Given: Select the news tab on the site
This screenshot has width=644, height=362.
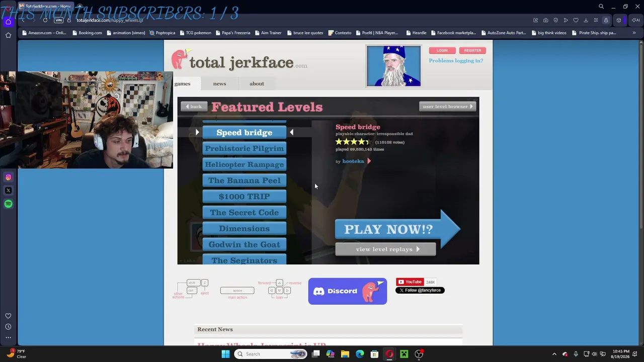Looking at the screenshot, I should [219, 83].
